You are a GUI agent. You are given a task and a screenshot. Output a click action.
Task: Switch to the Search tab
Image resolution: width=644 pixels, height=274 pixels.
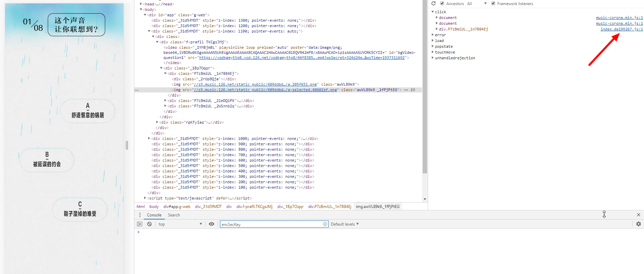(x=174, y=215)
